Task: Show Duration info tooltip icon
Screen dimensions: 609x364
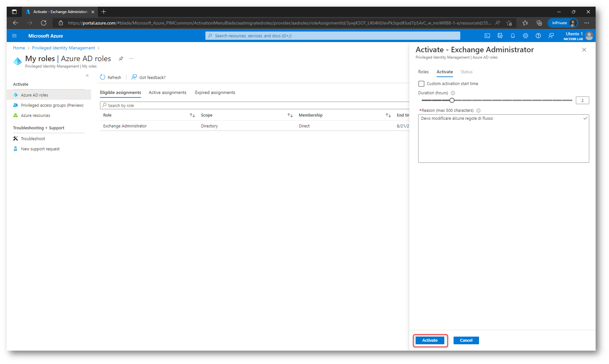Action: [453, 93]
